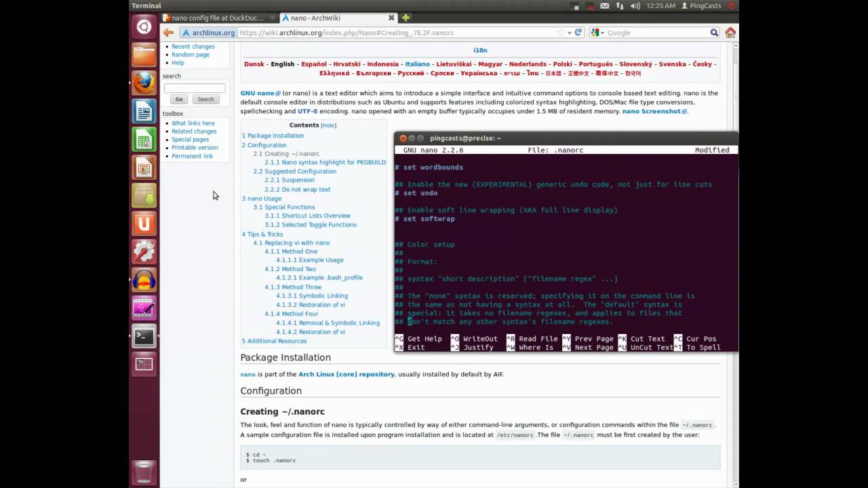The width and height of the screenshot is (868, 488).
Task: Open a new browser tab
Action: [406, 18]
